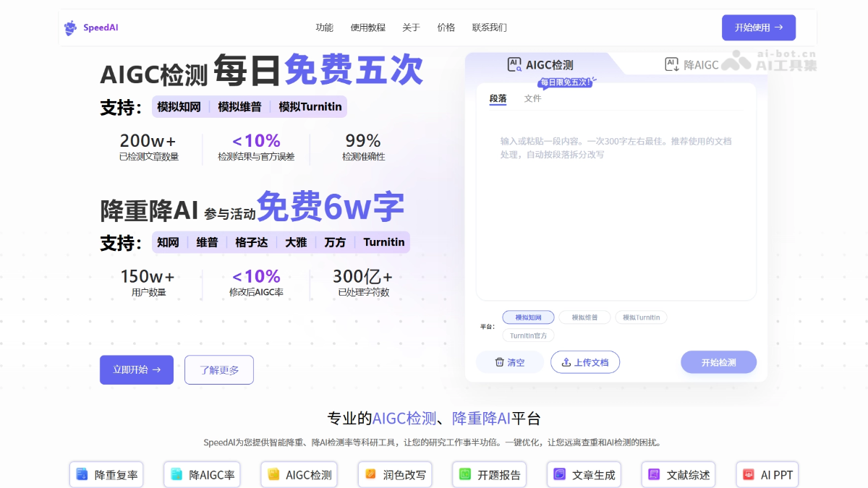Go to the 关于 navigation item
This screenshot has width=868, height=488.
(411, 27)
